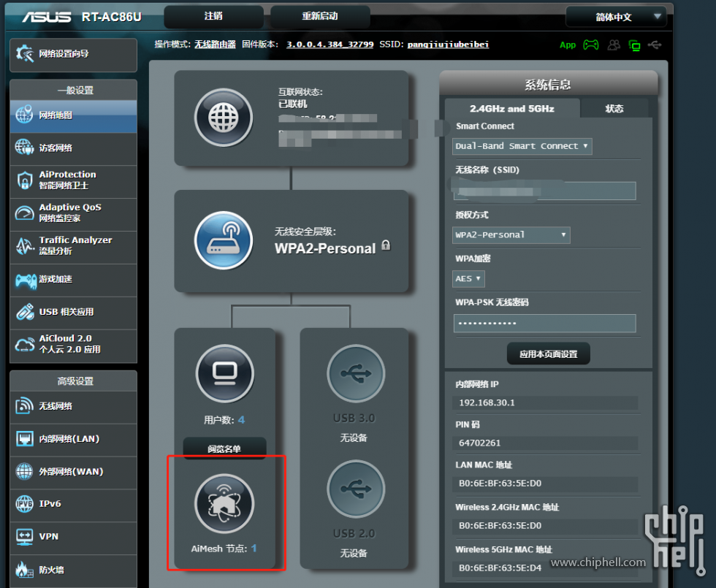Open 内部网络(LAN) icon
This screenshot has width=716, height=588.
24,439
